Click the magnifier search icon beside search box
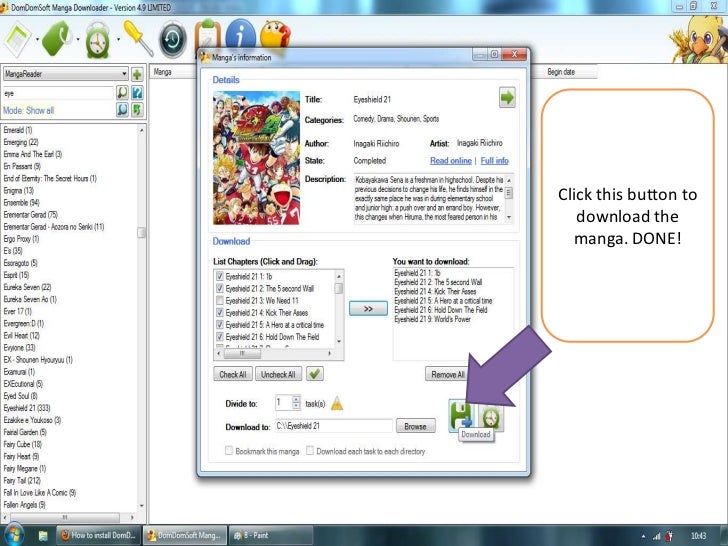The width and height of the screenshot is (728, 546). click(x=122, y=92)
